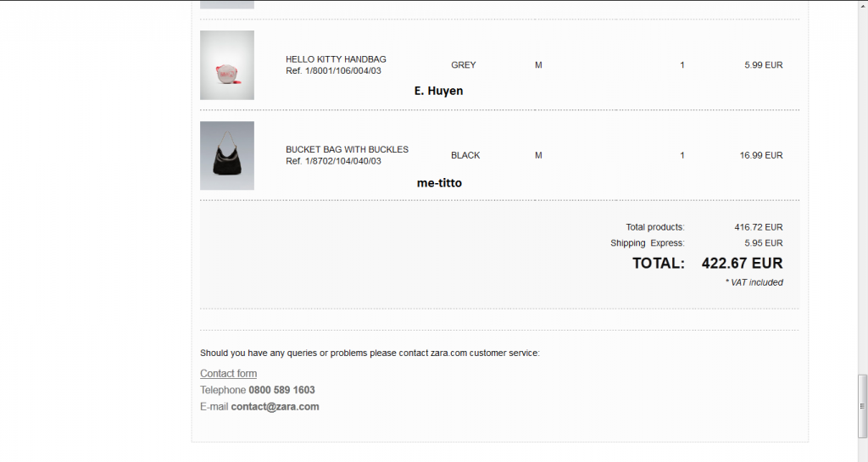The width and height of the screenshot is (868, 462).
Task: Click the HELLO KITTY HANDBAG product name
Action: pos(336,59)
